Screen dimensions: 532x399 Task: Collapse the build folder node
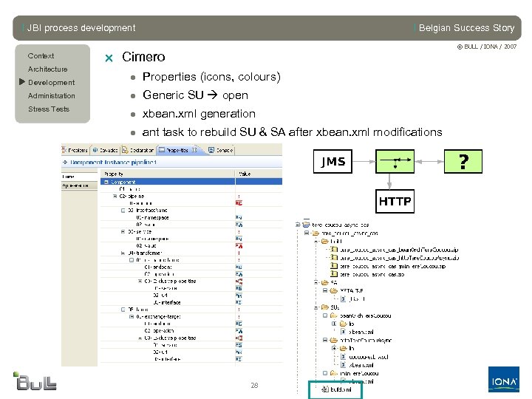point(316,241)
